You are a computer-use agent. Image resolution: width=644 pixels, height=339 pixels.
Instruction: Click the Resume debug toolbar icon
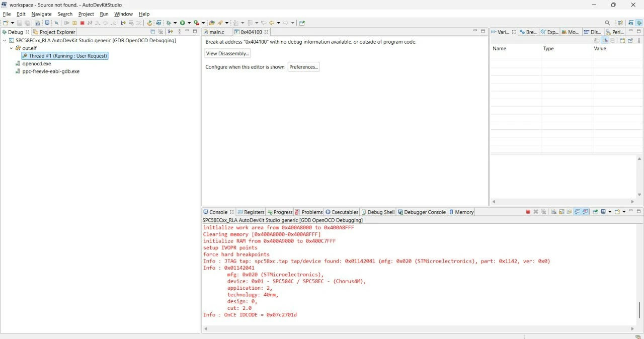tap(66, 23)
